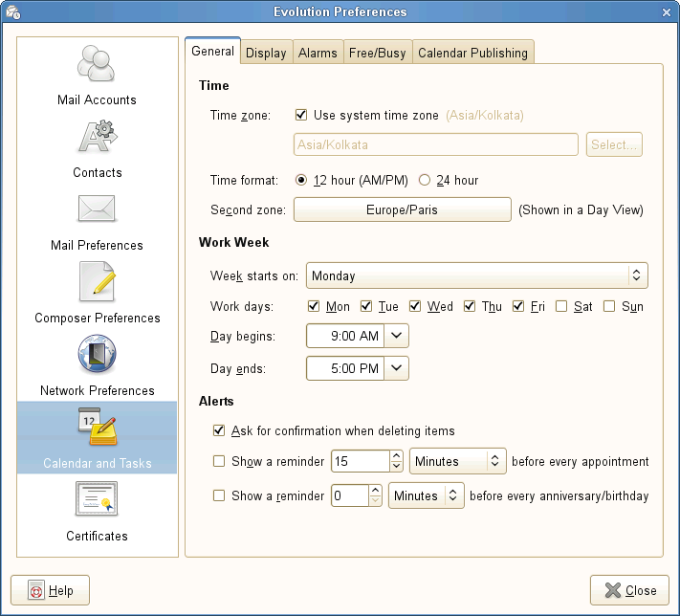
Task: Click Europe/Paris second zone button
Action: coord(402,209)
